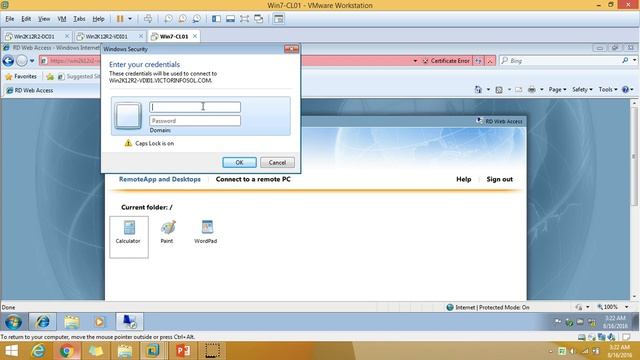Open the VM menu
640x360 pixels.
tap(62, 19)
